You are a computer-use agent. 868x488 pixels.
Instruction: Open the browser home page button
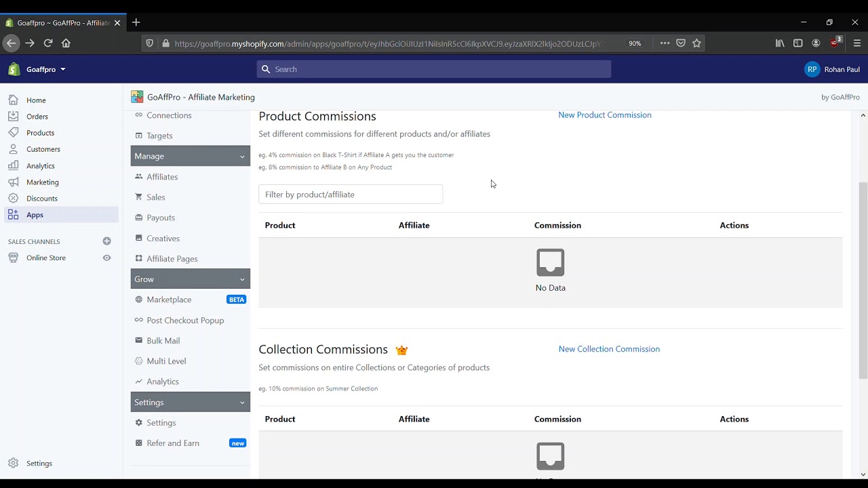pyautogui.click(x=66, y=43)
